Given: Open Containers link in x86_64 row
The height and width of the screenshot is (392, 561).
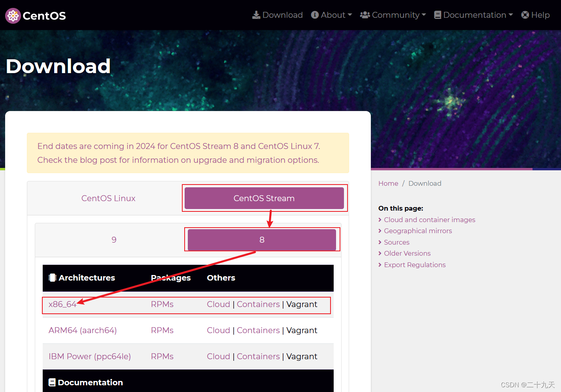Looking at the screenshot, I should [x=258, y=304].
